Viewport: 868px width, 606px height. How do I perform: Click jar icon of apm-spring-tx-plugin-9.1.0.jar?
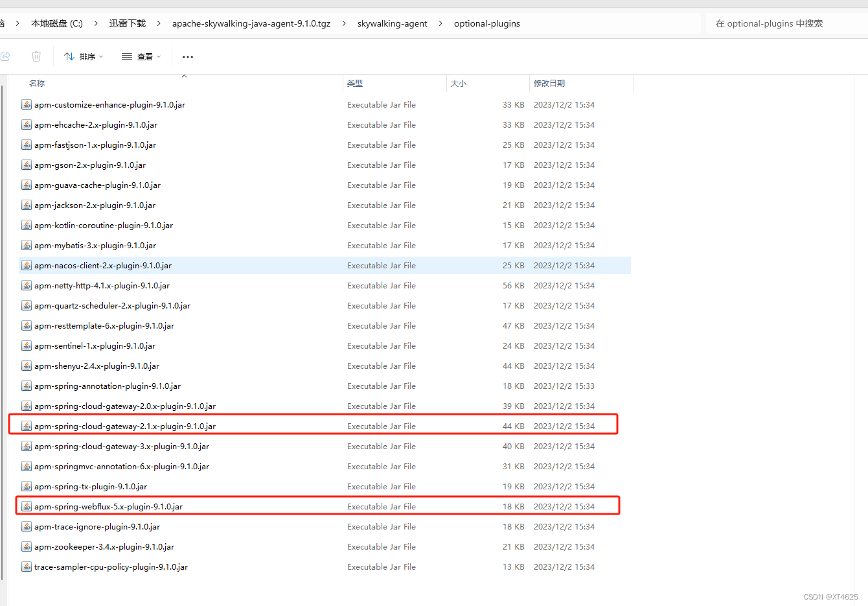point(27,486)
